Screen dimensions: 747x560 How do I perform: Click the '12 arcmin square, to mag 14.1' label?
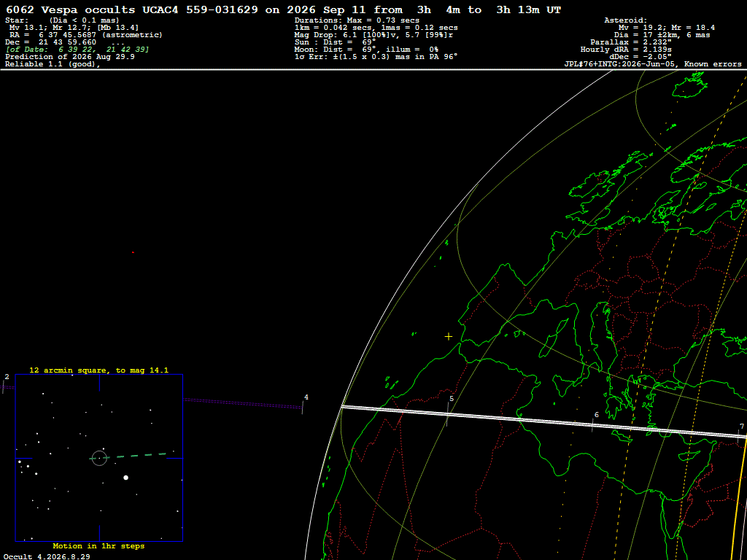coord(99,370)
